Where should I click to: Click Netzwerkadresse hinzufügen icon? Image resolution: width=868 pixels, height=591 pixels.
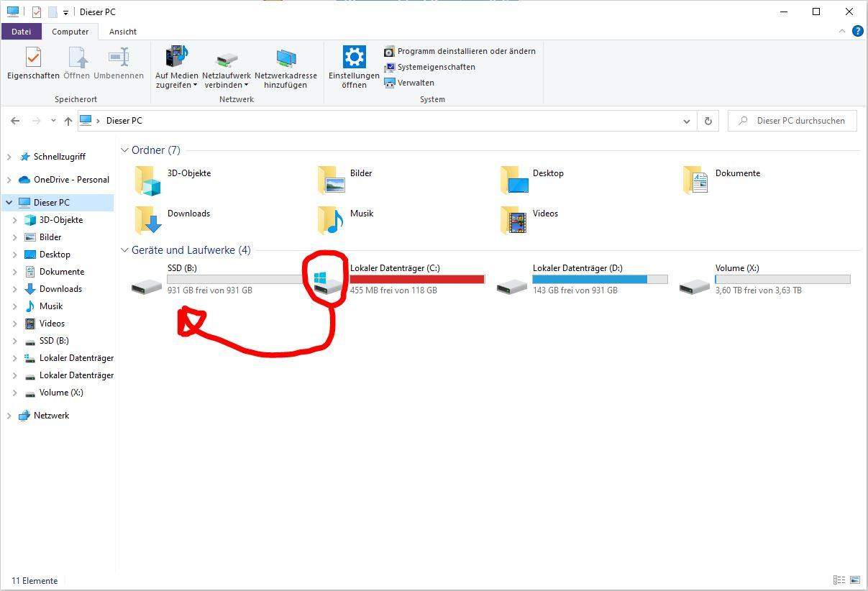click(285, 58)
